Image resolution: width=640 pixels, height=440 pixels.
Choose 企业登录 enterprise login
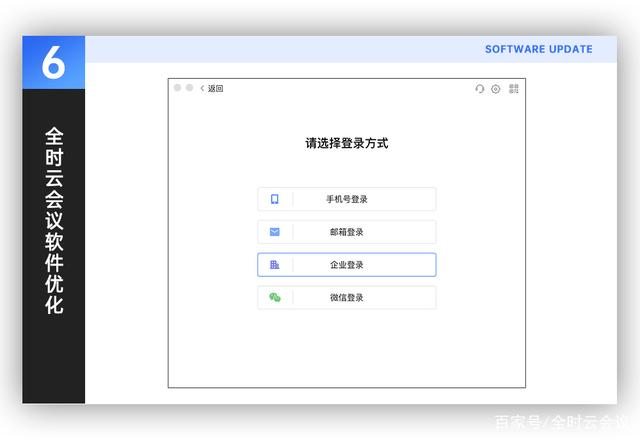coord(347,264)
